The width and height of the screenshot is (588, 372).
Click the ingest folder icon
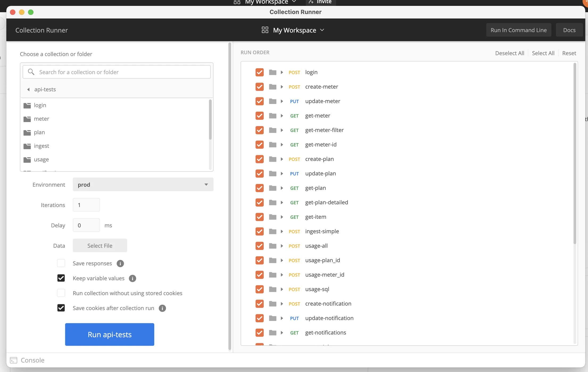pyautogui.click(x=27, y=146)
